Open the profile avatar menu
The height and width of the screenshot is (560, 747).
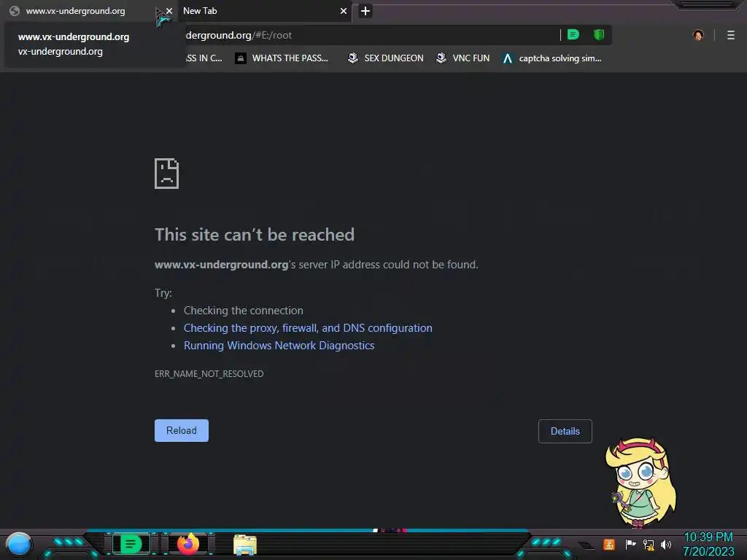click(698, 35)
